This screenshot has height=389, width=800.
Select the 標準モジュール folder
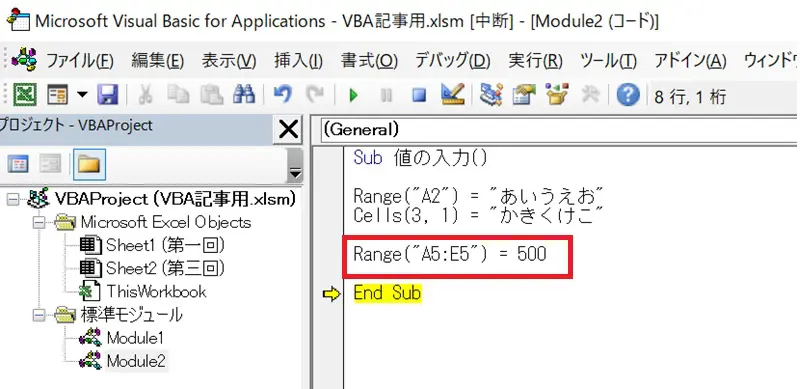tap(131, 315)
